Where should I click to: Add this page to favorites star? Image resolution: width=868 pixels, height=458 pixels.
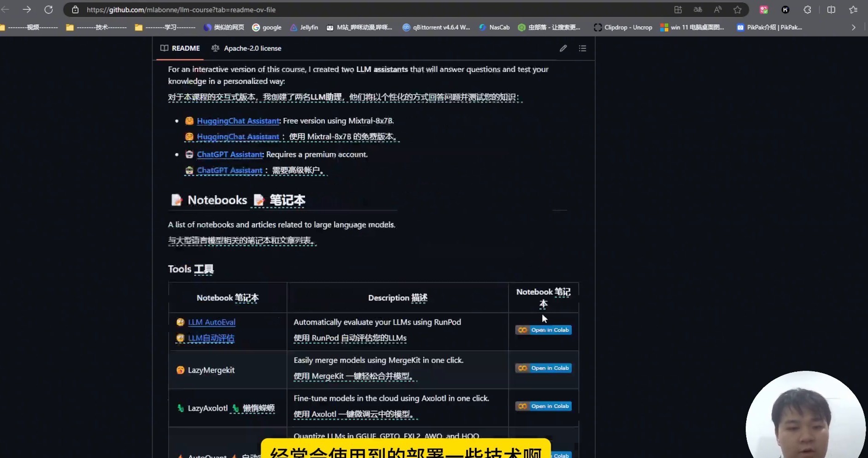[737, 10]
